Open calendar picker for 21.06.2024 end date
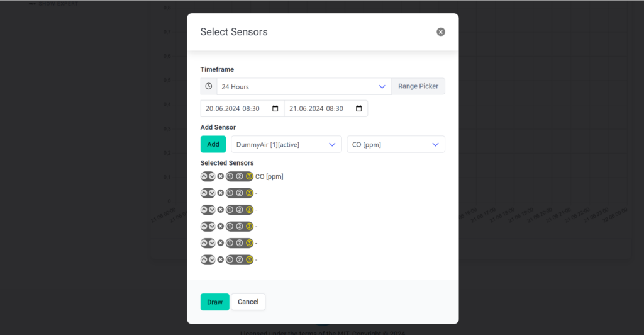The width and height of the screenshot is (644, 335). (359, 108)
